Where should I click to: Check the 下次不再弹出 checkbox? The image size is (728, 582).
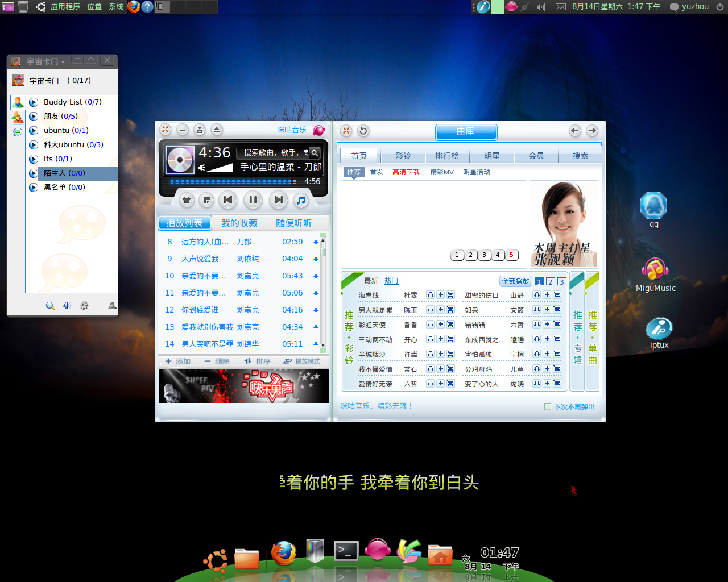pyautogui.click(x=548, y=406)
